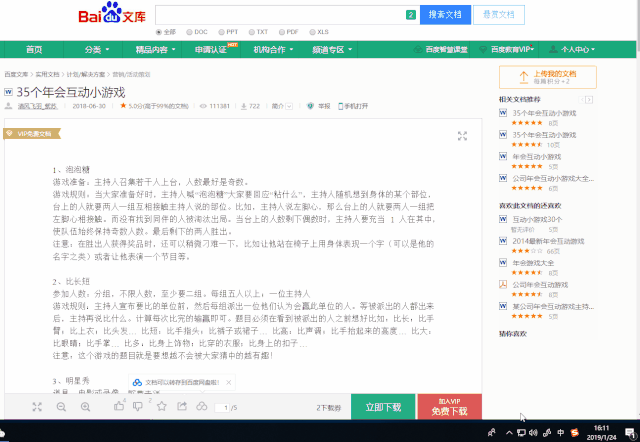Click the green badge icon in search box
This screenshot has height=442, width=640.
pos(411,15)
